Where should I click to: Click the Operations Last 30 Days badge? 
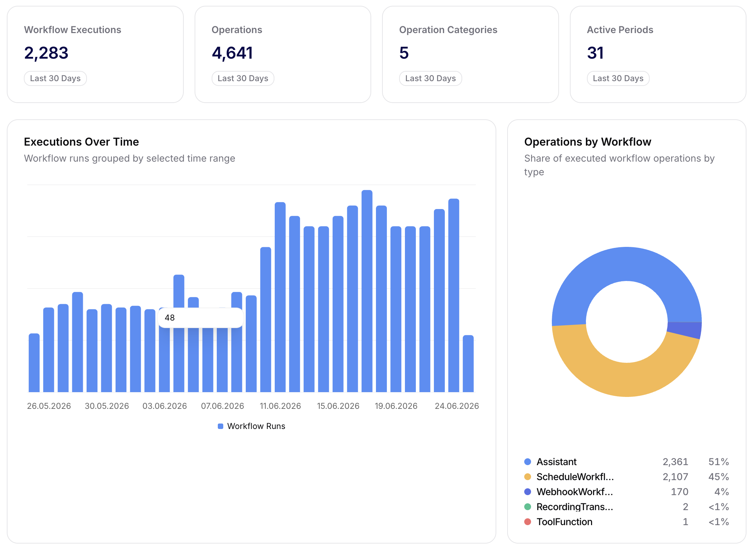click(243, 78)
